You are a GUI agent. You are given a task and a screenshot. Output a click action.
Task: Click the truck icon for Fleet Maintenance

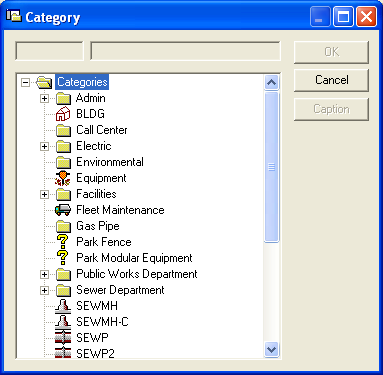click(63, 210)
